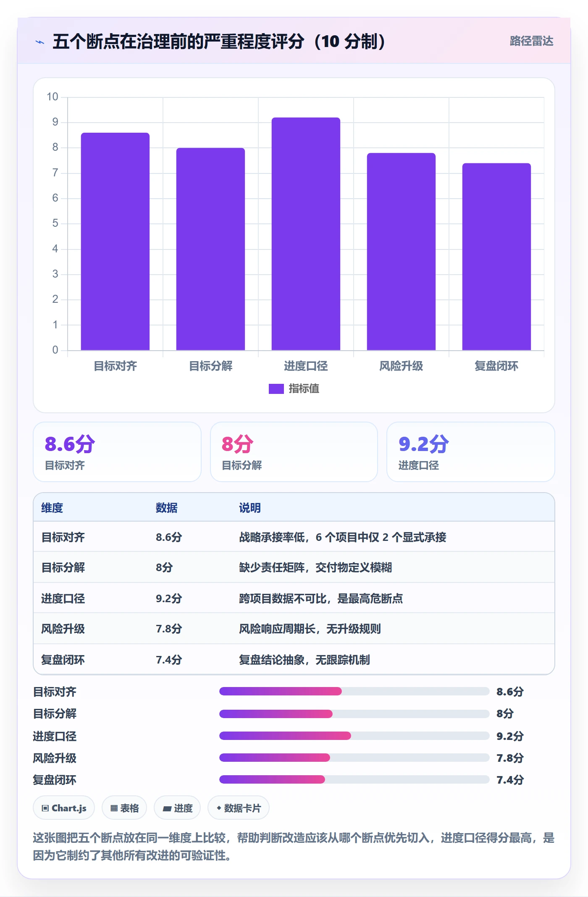588x897 pixels.
Task: Click the table cell 风险响应周期长，无升级规则
Action: click(x=310, y=629)
